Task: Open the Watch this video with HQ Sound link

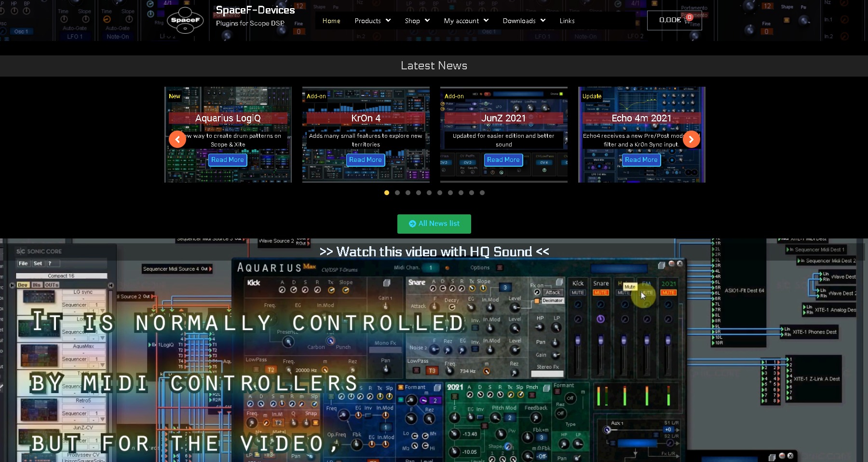Action: coord(434,251)
